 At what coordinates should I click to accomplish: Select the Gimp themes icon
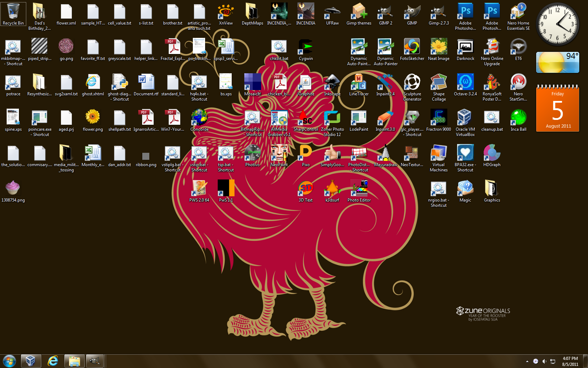(359, 14)
